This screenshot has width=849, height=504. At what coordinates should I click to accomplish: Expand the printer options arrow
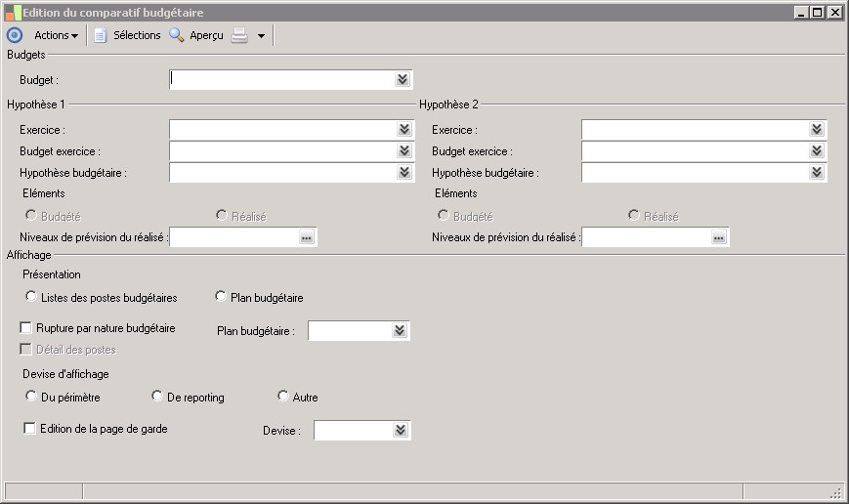[x=261, y=36]
